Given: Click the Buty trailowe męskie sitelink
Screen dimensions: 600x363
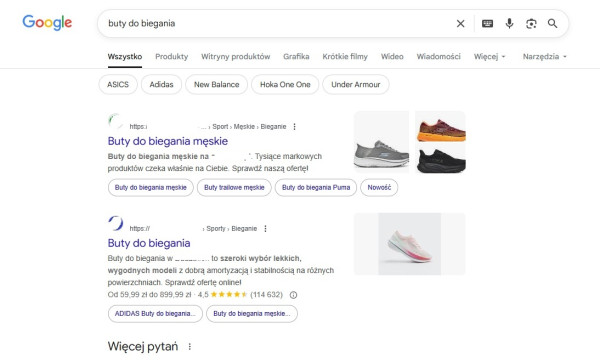Looking at the screenshot, I should pos(234,187).
